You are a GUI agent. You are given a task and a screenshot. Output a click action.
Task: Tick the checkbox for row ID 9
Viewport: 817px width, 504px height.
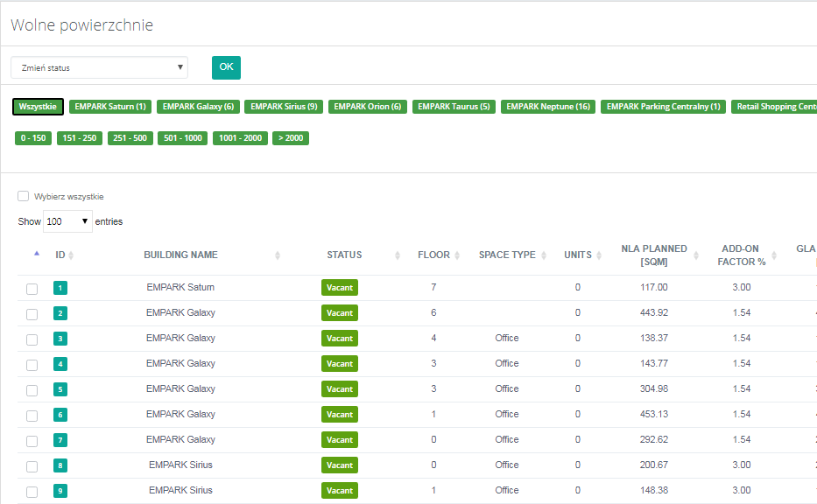[32, 492]
